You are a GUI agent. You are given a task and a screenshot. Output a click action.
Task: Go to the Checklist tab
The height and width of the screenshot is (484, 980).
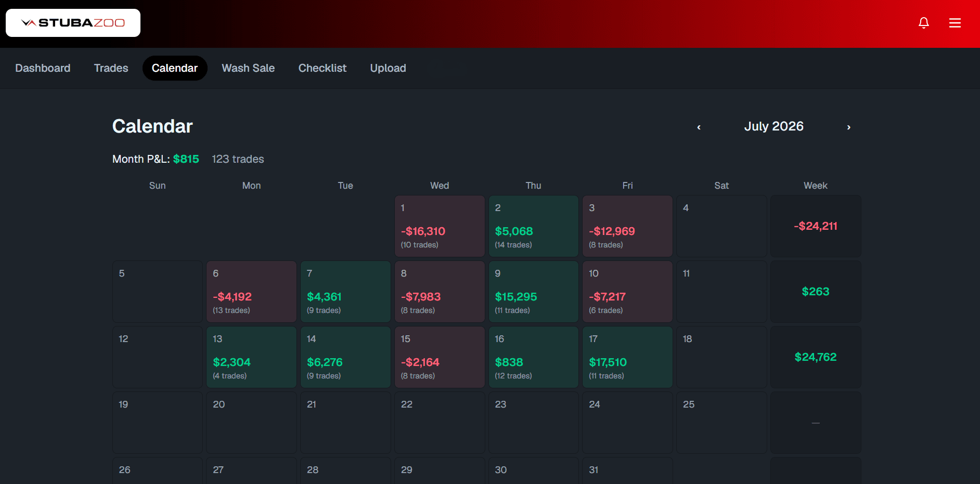pos(323,68)
